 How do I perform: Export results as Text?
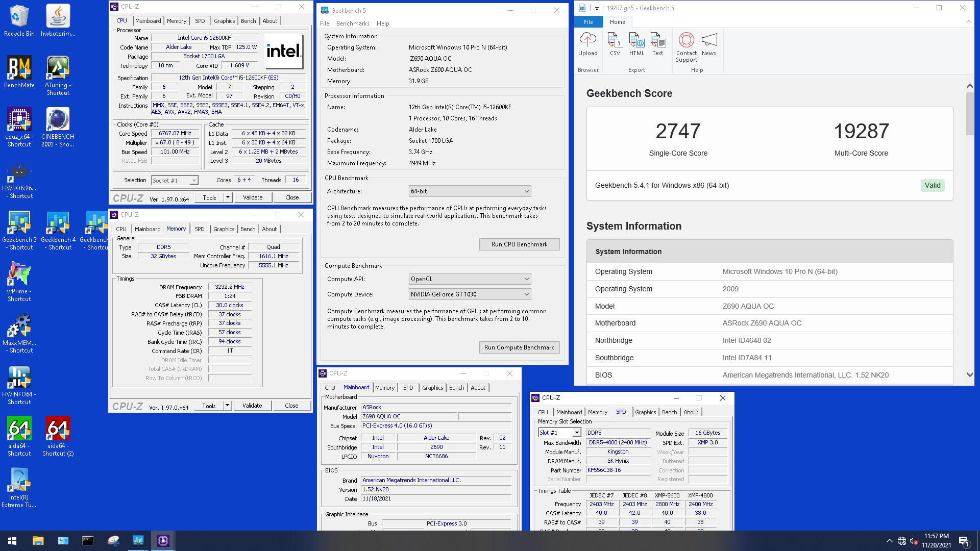[x=658, y=44]
